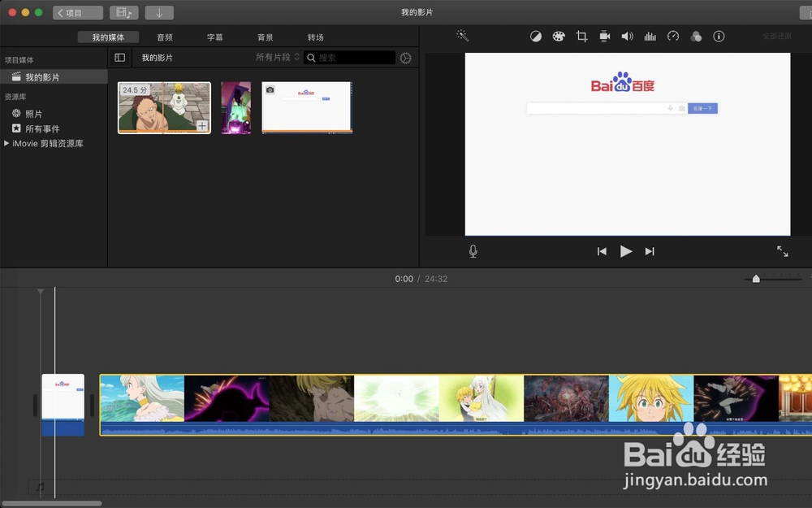Open browser settings gear icon
Viewport: 812px width, 508px height.
405,58
